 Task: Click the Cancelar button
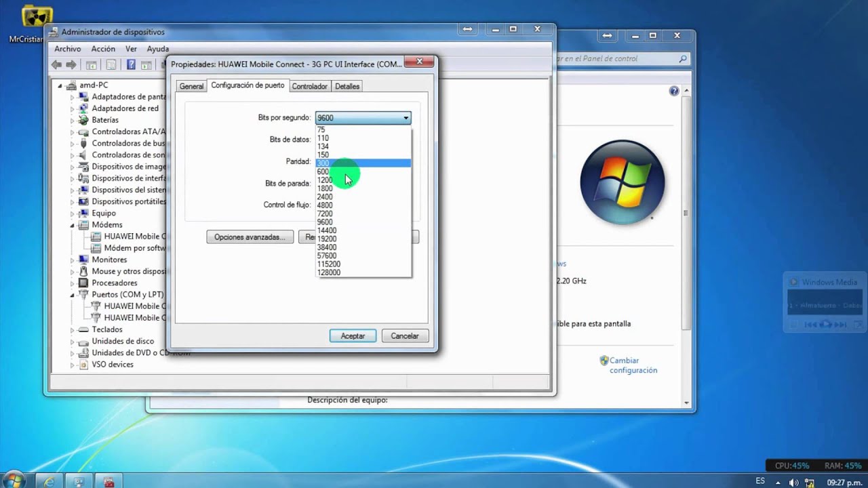405,335
